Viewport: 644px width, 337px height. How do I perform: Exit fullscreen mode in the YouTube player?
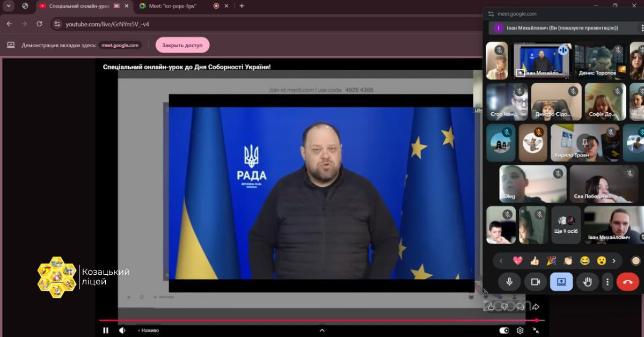(536, 331)
